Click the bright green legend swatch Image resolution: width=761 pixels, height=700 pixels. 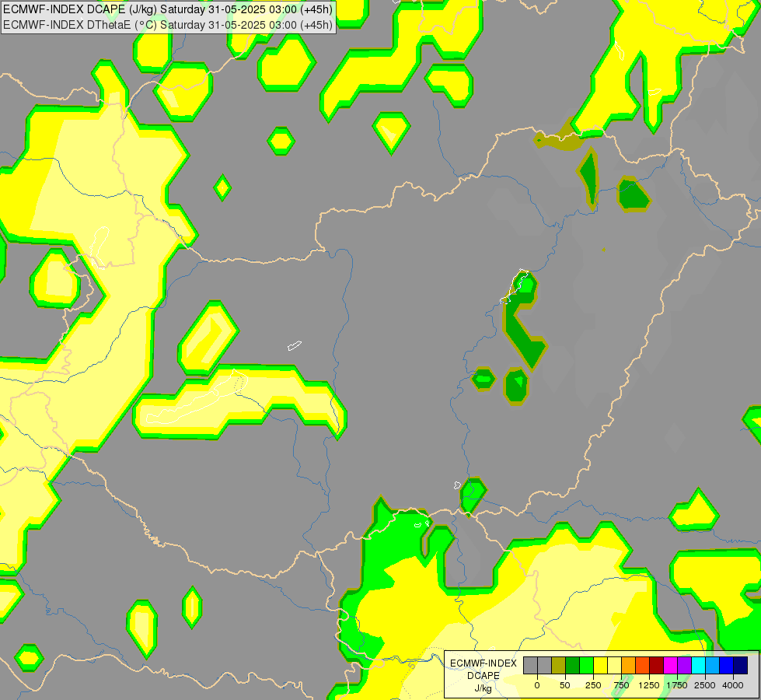(x=587, y=666)
